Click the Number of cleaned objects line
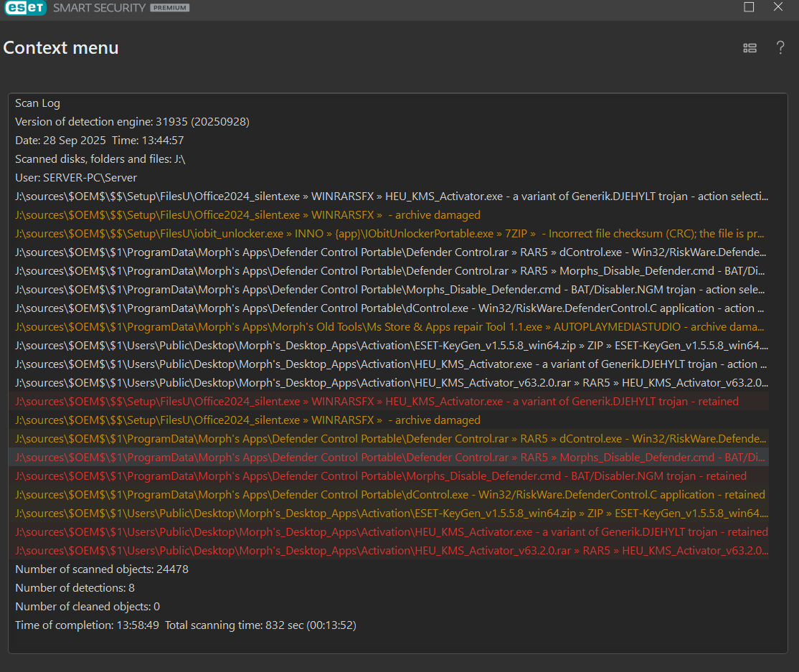This screenshot has width=799, height=672. pyautogui.click(x=88, y=607)
